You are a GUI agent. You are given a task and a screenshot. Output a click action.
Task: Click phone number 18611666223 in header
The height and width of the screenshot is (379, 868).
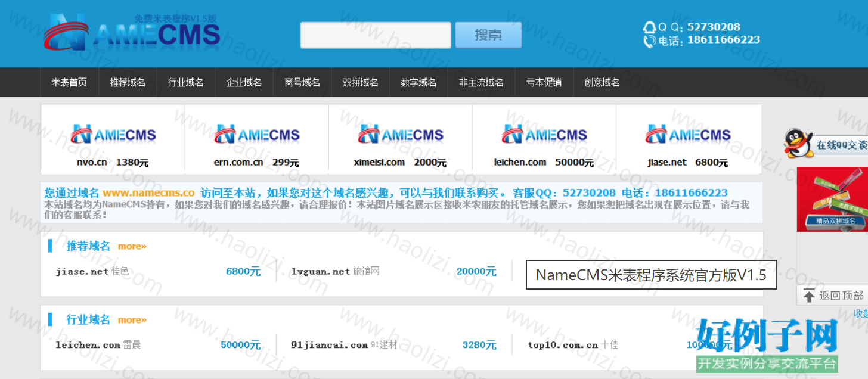click(x=724, y=40)
